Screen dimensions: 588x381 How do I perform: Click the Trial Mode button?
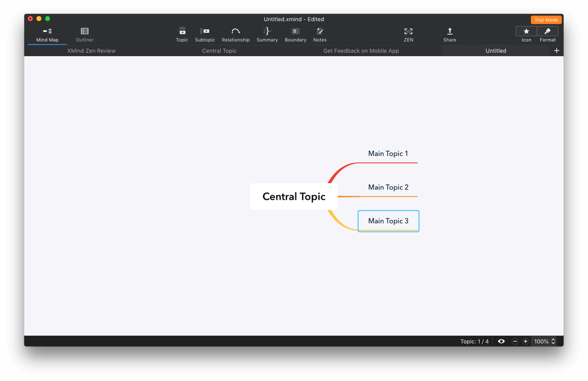[x=546, y=20]
